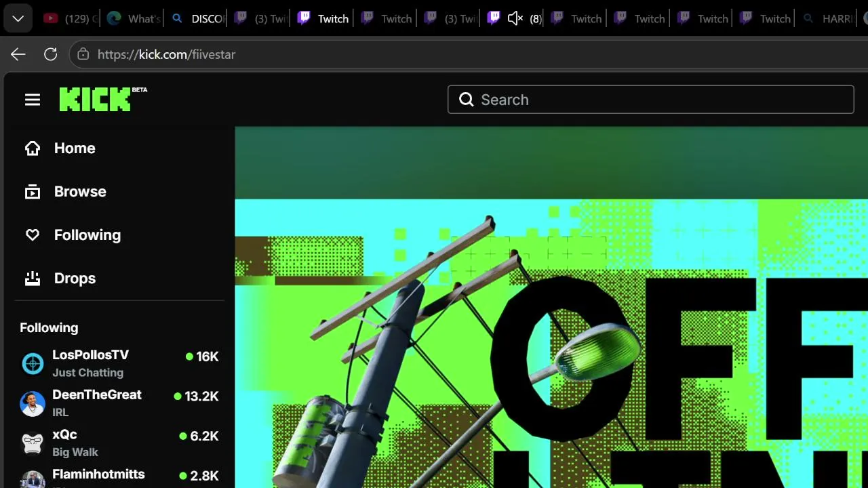The height and width of the screenshot is (488, 868).
Task: Click the green channel banner image
Action: tap(551, 307)
